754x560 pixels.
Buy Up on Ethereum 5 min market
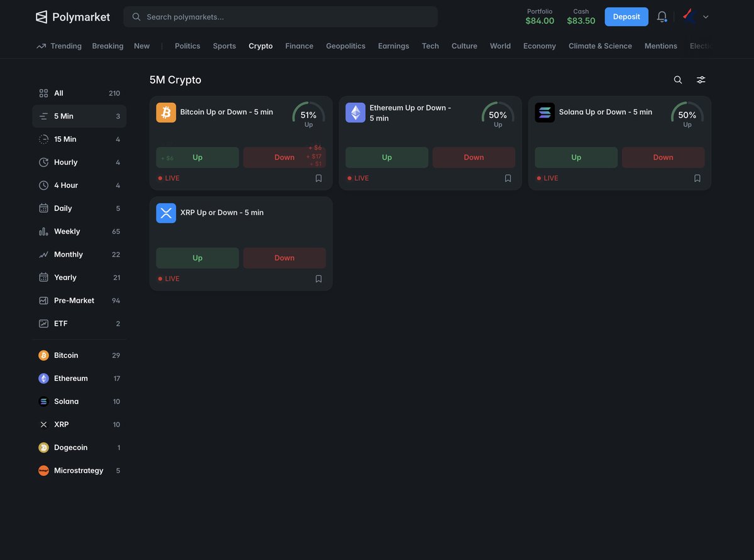387,158
